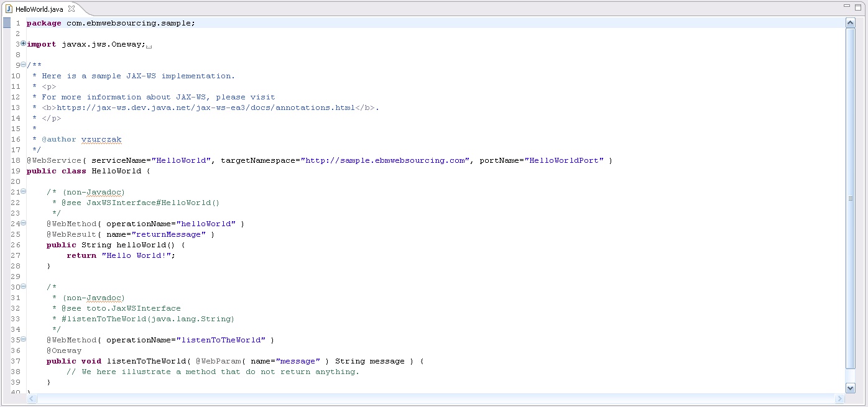Image resolution: width=868 pixels, height=407 pixels.
Task: Collapse the listenToTheWorld method at line 35
Action: pyautogui.click(x=23, y=339)
